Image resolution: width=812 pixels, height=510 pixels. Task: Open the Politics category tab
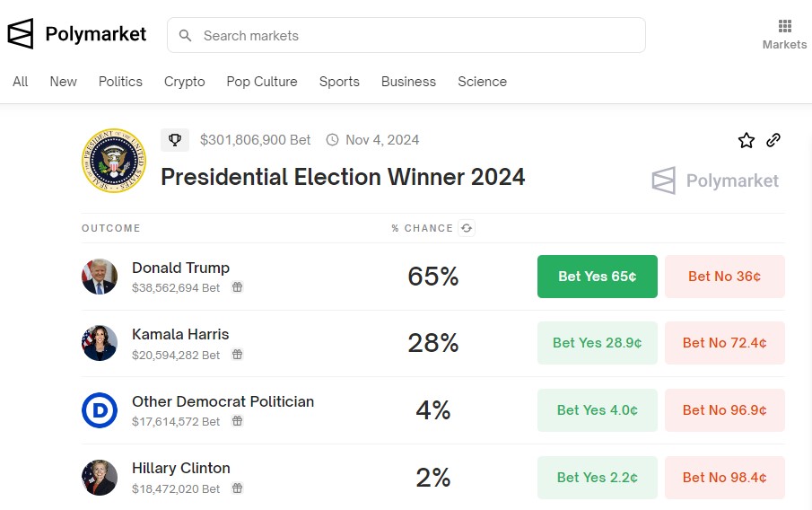pyautogui.click(x=120, y=82)
